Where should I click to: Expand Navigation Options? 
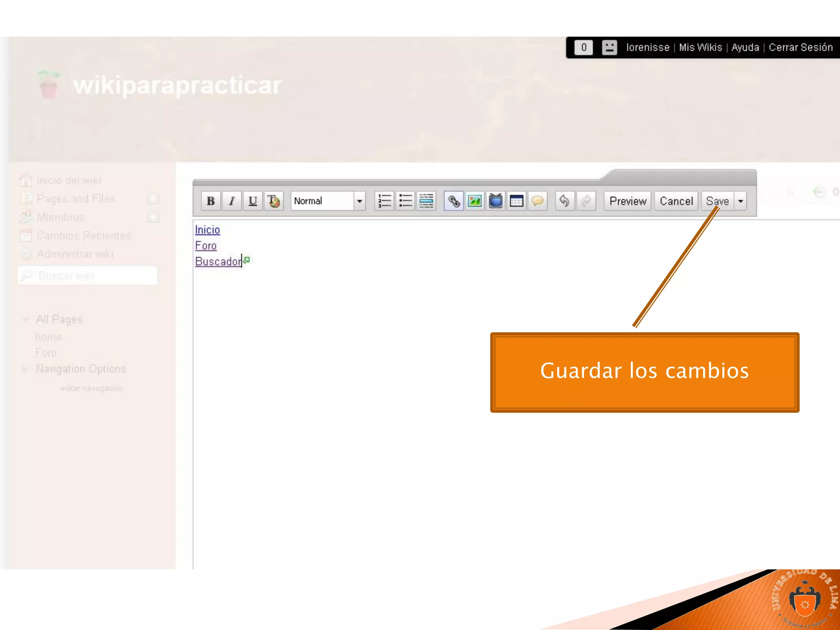(x=25, y=369)
